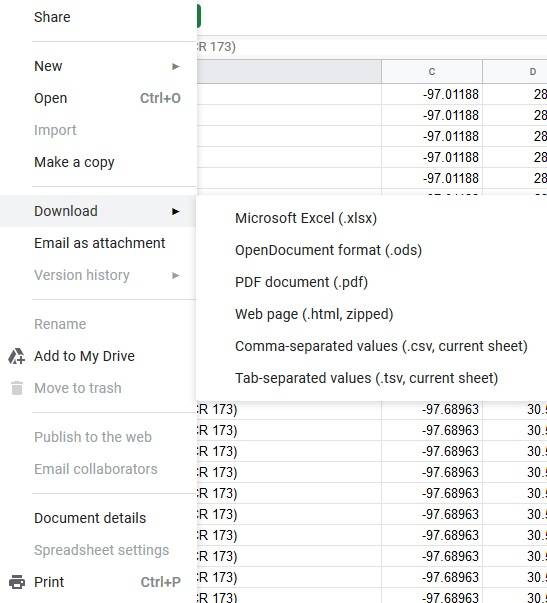Click the first -97.01188 cell in column C
The height and width of the screenshot is (603, 547).
[x=432, y=94]
